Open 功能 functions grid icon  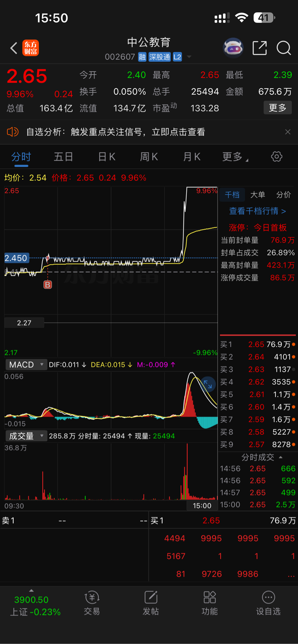(210, 603)
